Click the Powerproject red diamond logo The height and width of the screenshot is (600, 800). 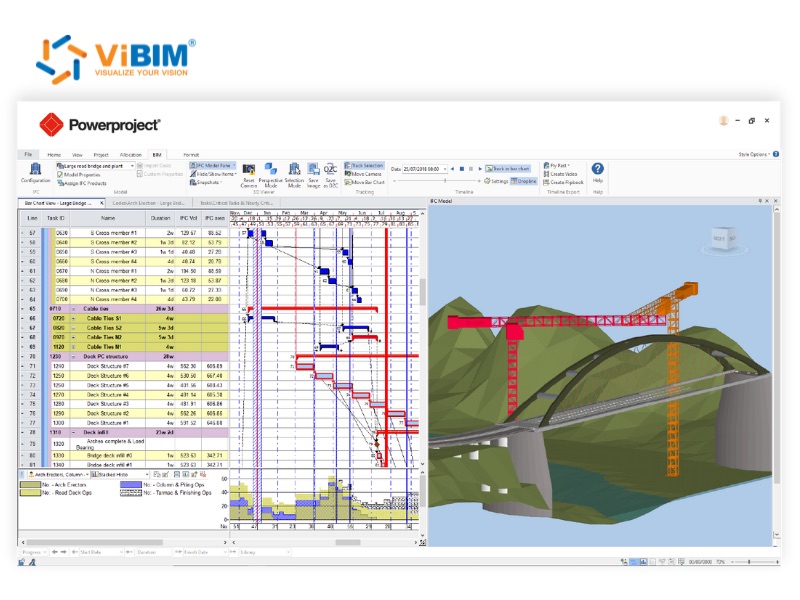51,124
